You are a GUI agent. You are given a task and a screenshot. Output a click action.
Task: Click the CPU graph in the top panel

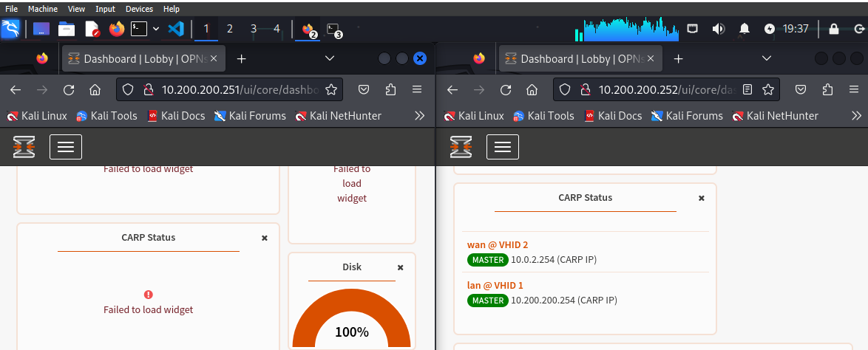627,29
